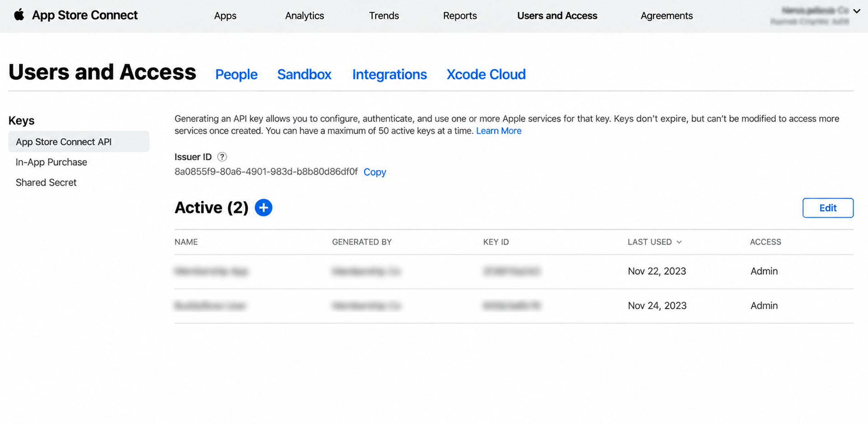This screenshot has width=868, height=425.
Task: Expand the account menu chevron
Action: click(x=857, y=11)
